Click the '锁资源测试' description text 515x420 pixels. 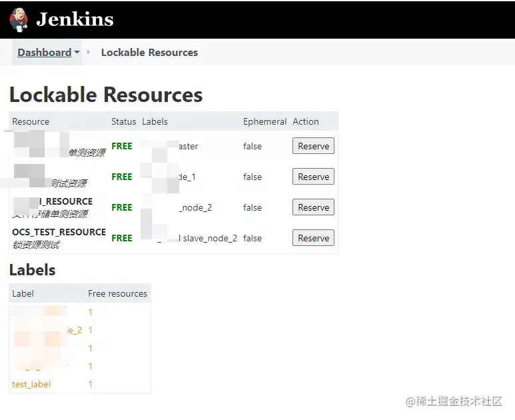click(x=36, y=245)
